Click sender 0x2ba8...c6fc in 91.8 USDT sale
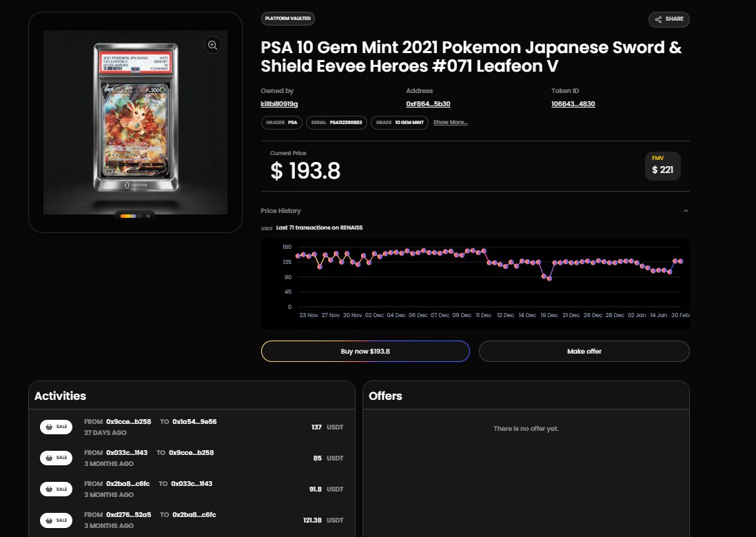Image resolution: width=756 pixels, height=537 pixels. [127, 483]
